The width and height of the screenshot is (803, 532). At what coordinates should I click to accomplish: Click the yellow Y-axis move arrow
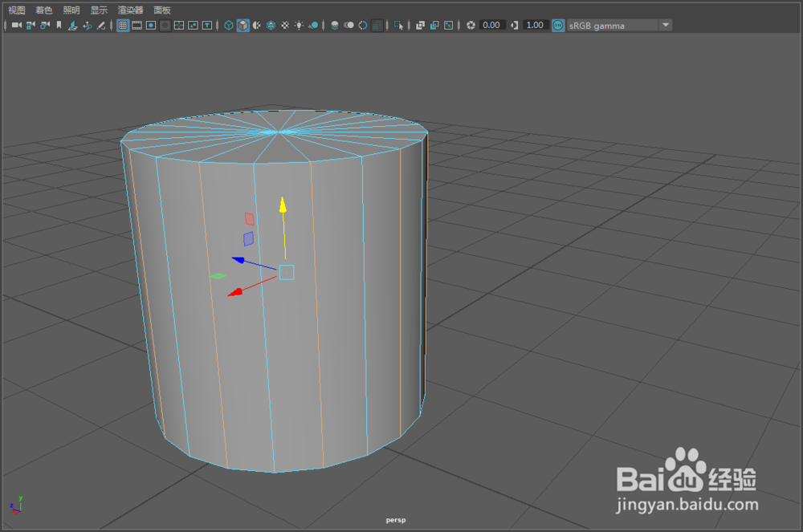(x=283, y=205)
